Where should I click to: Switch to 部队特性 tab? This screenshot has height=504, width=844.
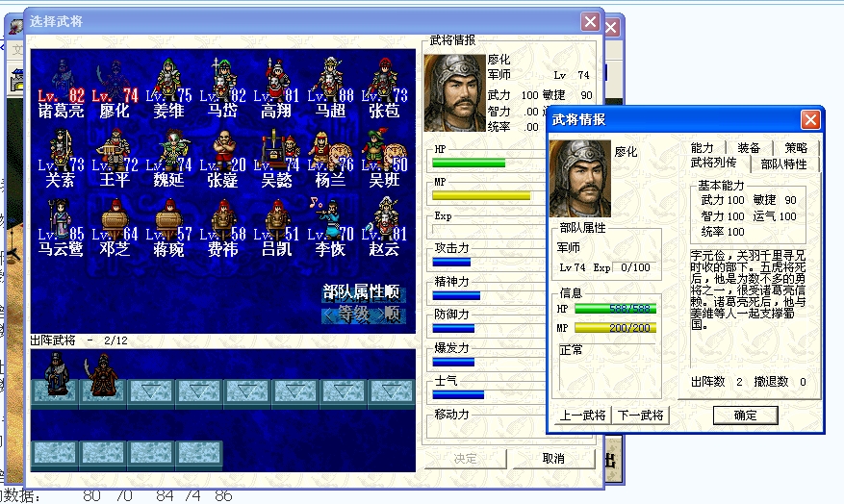coord(783,164)
